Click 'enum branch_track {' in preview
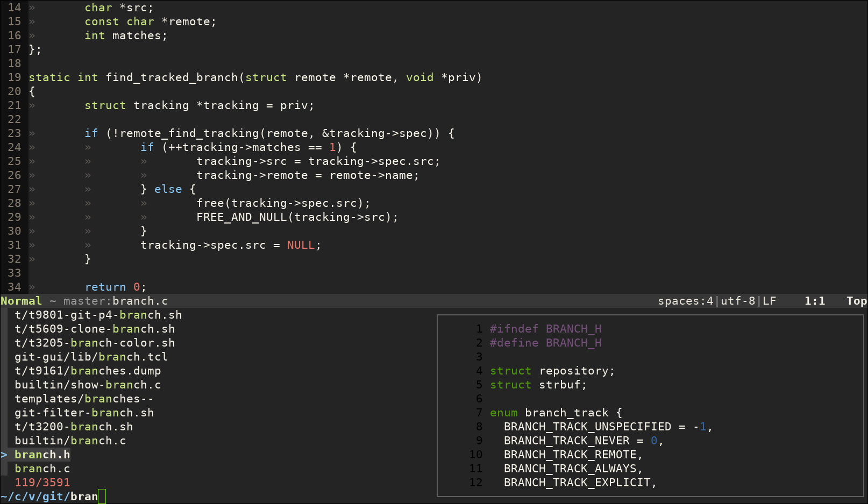This screenshot has height=504, width=868. click(556, 413)
